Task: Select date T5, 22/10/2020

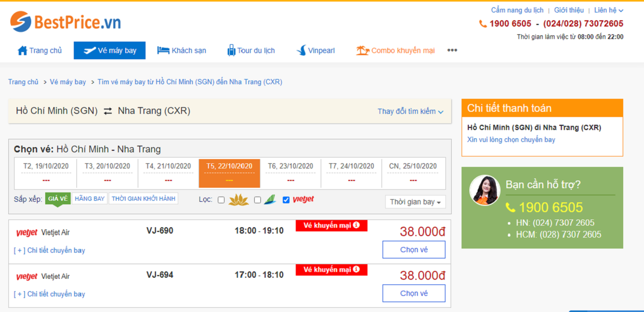Action: pos(229,173)
